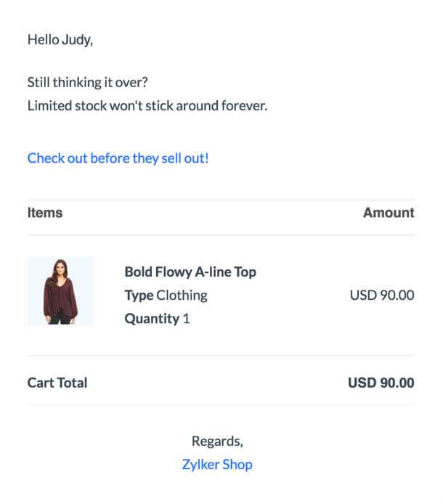Click the product thumbnail of the maroon top
The image size is (443, 504).
[60, 291]
